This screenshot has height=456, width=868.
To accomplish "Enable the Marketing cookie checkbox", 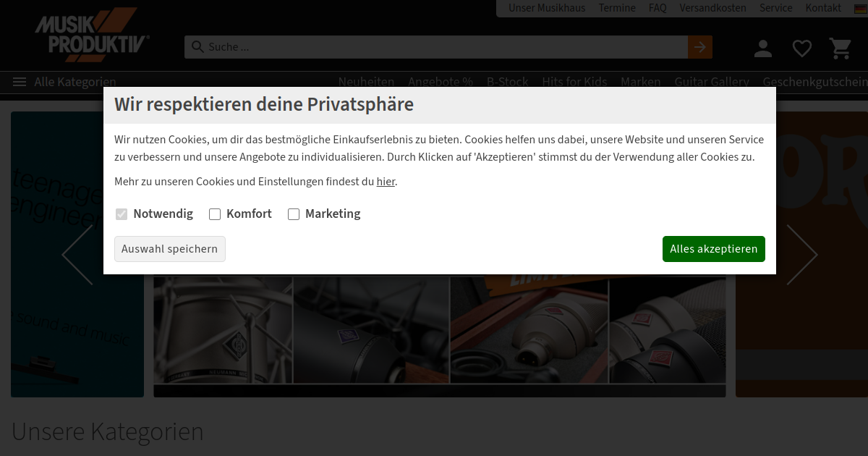I will (x=294, y=214).
